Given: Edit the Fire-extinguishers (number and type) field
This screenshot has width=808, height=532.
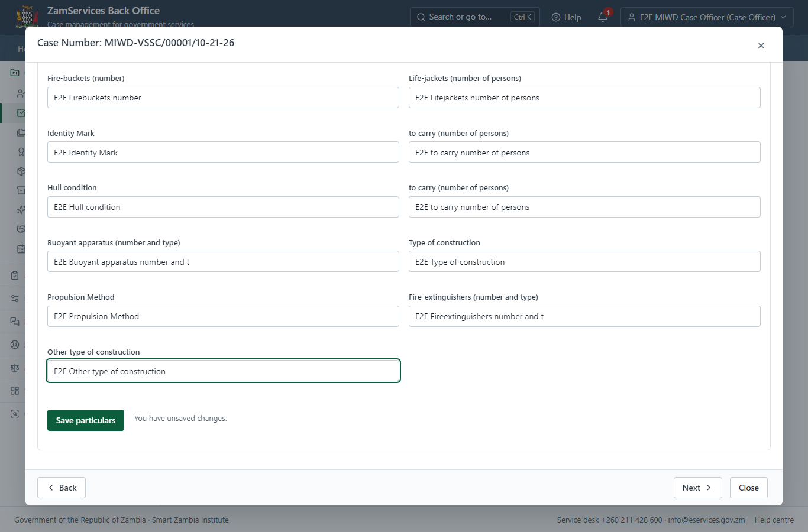Looking at the screenshot, I should click(x=584, y=316).
